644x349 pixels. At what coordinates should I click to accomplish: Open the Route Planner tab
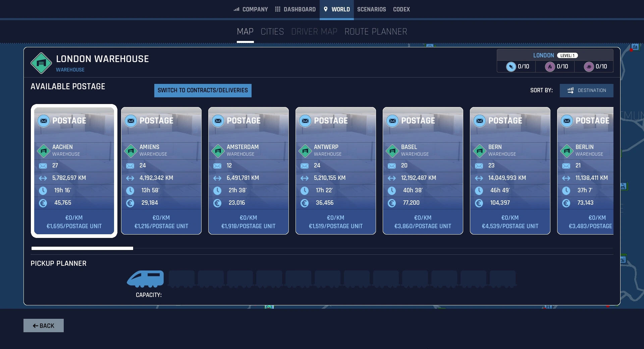pos(376,32)
